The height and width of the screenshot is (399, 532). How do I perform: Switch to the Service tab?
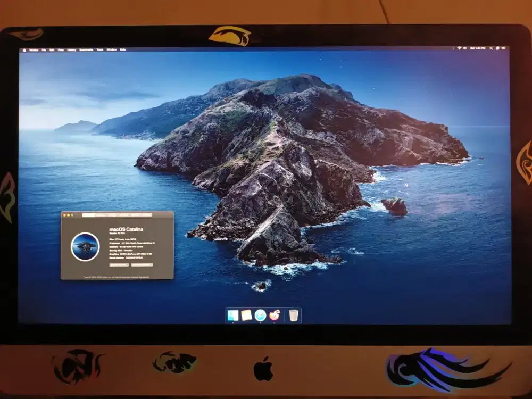(147, 215)
